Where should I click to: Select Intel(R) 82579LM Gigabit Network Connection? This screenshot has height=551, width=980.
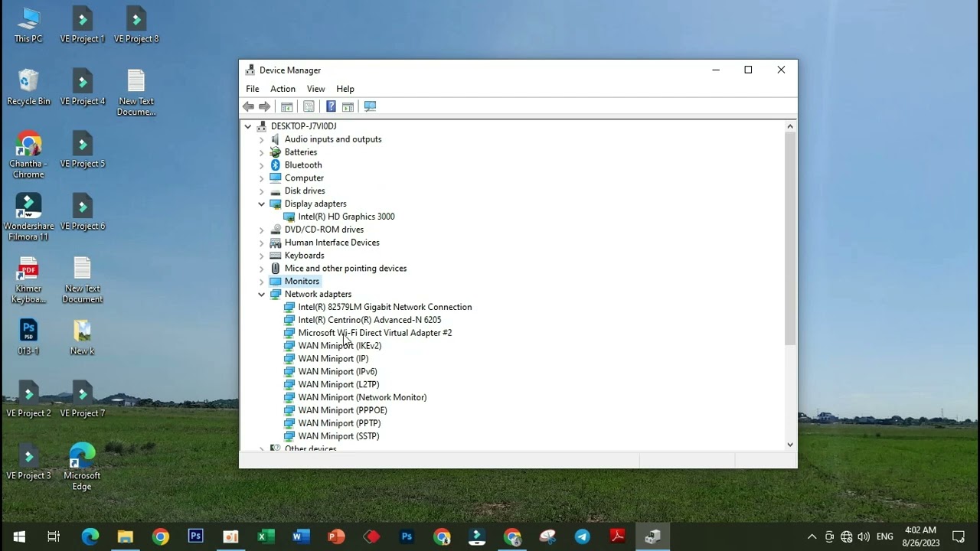tap(384, 307)
